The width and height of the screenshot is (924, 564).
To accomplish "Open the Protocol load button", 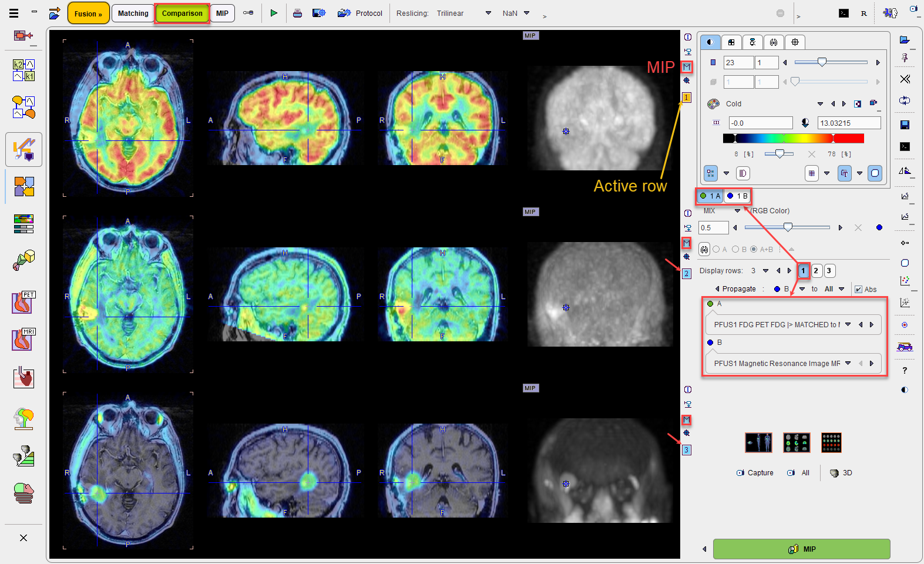I will pos(360,13).
